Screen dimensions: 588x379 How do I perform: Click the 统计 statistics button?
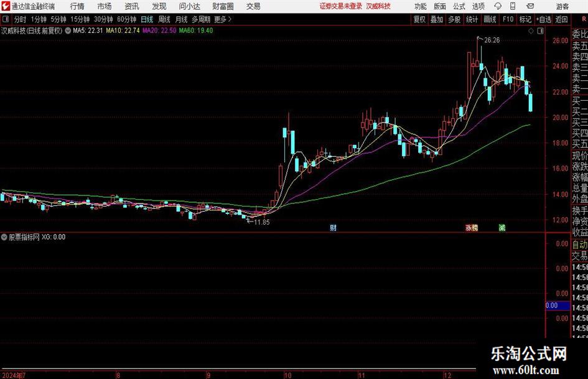pyautogui.click(x=472, y=19)
